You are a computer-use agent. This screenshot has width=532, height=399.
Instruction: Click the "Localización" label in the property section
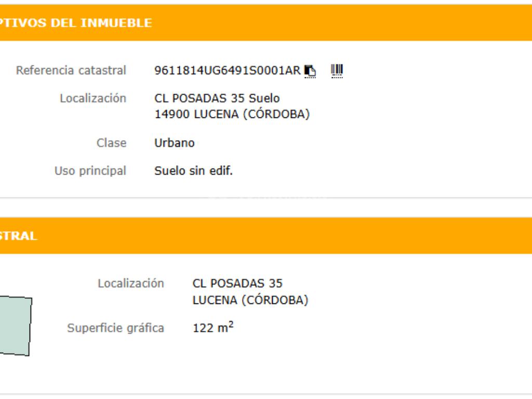point(93,98)
